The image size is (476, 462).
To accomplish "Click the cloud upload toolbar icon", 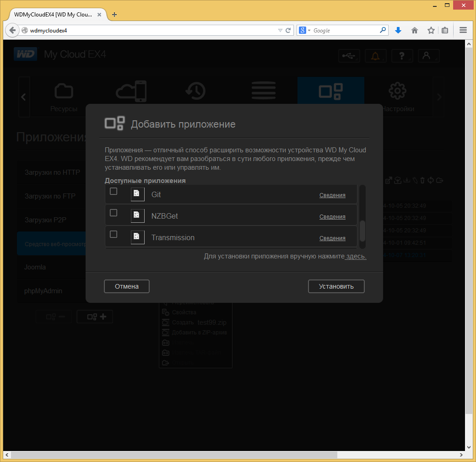I will tap(398, 181).
